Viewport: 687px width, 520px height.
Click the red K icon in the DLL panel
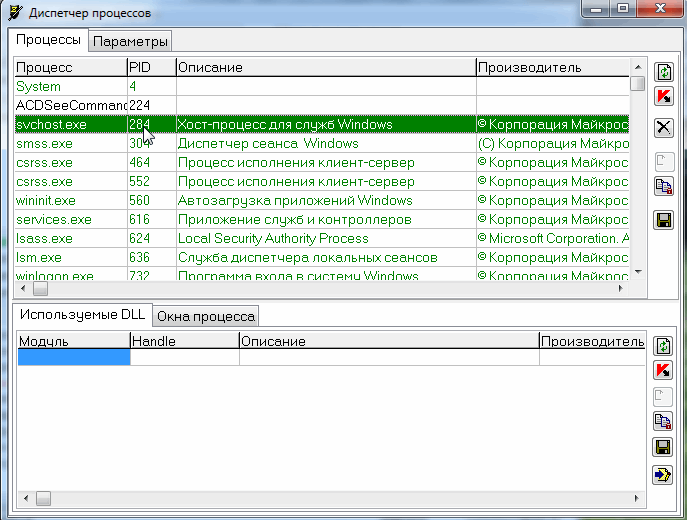click(663, 370)
